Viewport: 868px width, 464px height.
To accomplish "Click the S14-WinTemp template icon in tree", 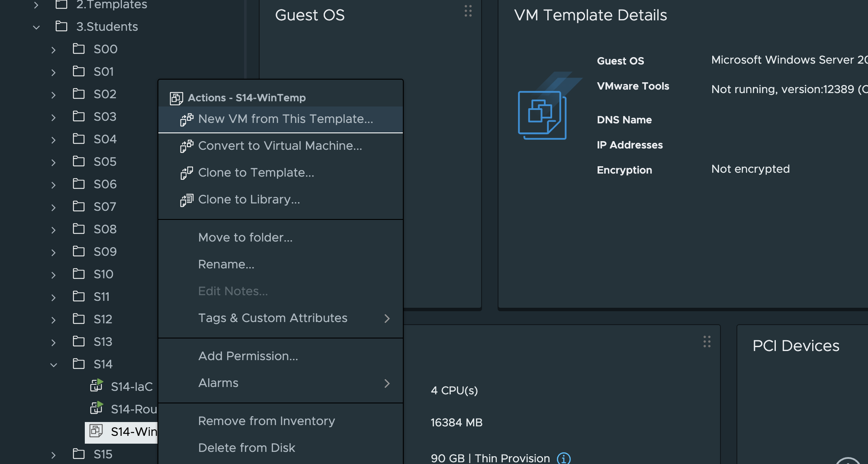I will (96, 431).
